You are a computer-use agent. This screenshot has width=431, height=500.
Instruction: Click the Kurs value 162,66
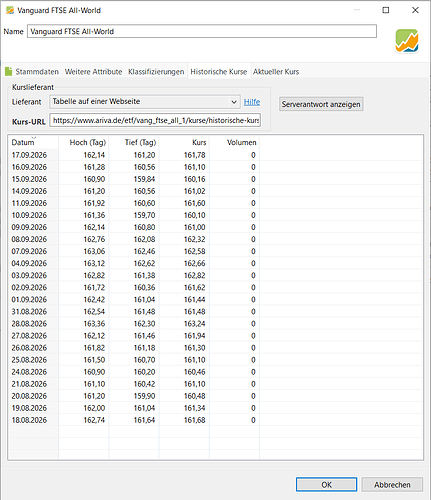(195, 263)
